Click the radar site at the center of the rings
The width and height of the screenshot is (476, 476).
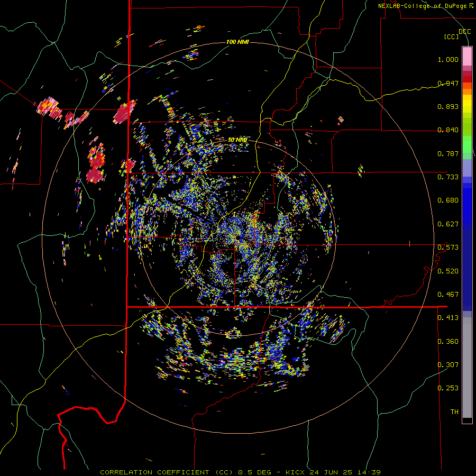(x=238, y=237)
